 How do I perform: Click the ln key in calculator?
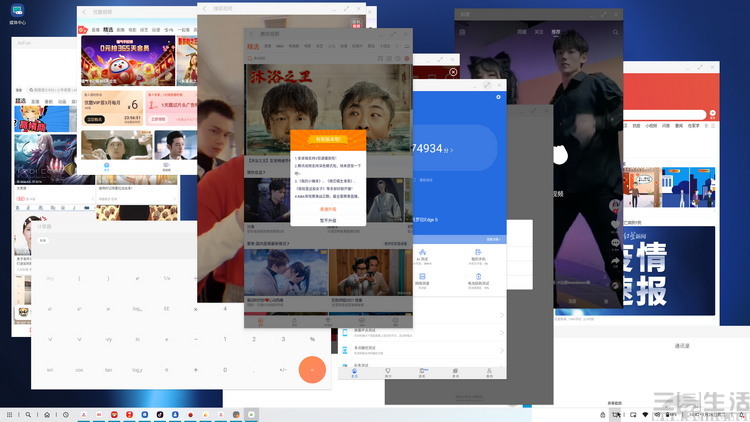click(x=137, y=339)
